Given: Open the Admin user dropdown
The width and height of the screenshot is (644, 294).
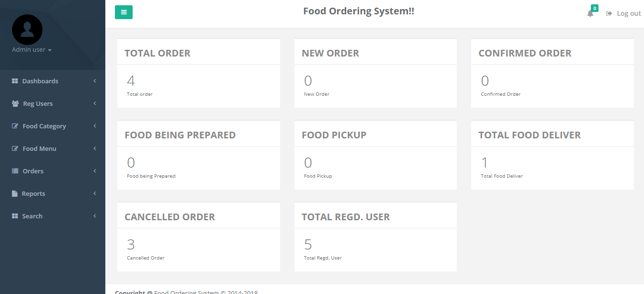Looking at the screenshot, I should point(32,50).
